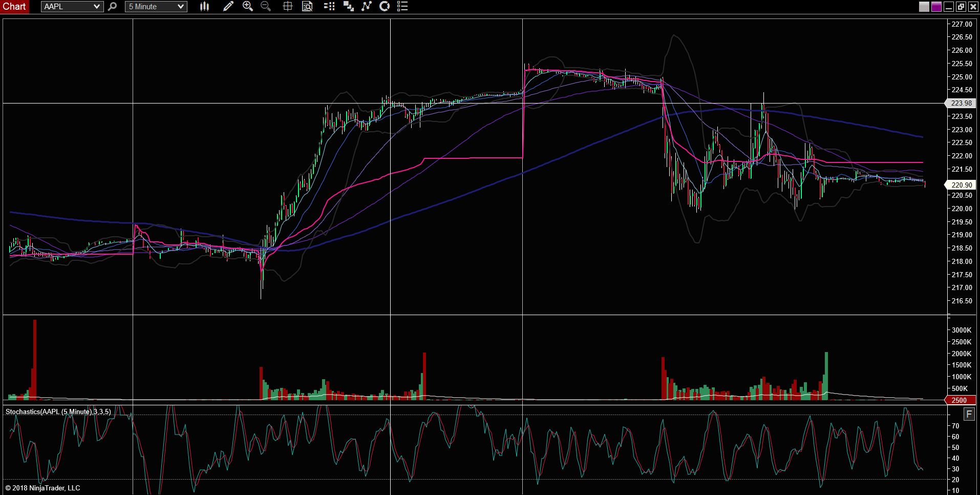Open the 5 Minute interval dropdown
The image size is (980, 495).
click(156, 7)
